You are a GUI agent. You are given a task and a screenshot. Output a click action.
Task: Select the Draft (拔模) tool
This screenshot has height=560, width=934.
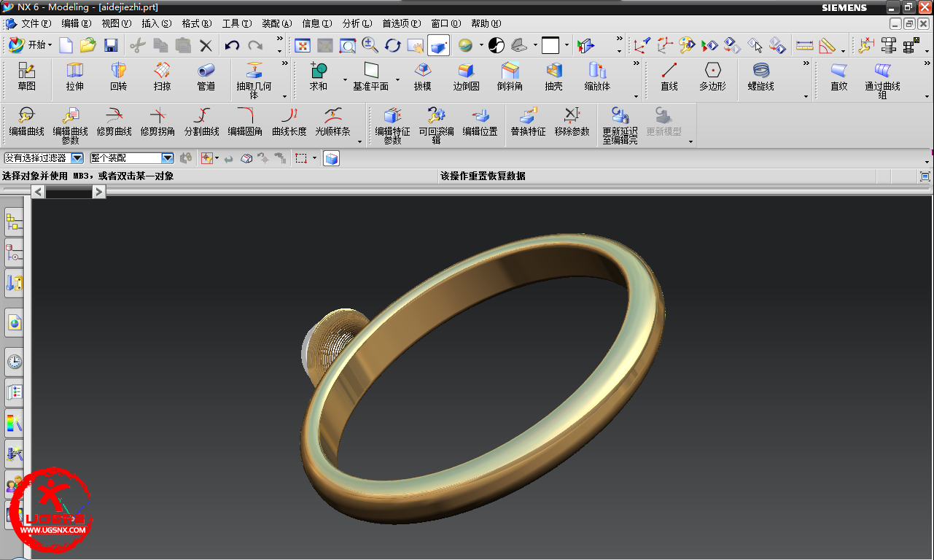[422, 77]
